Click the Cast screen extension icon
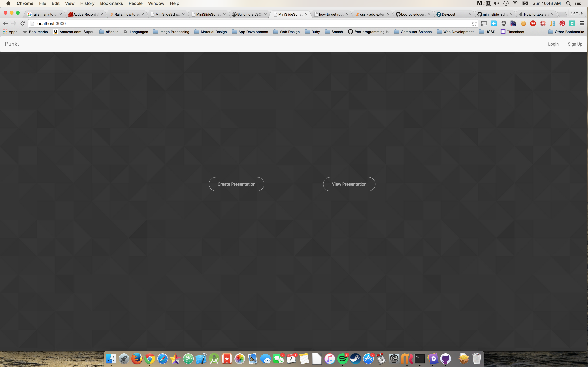Viewport: 588px width, 367px height. click(484, 24)
